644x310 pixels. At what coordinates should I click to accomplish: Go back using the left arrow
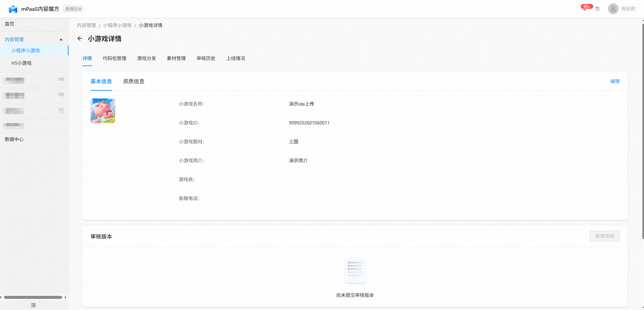[x=80, y=38]
